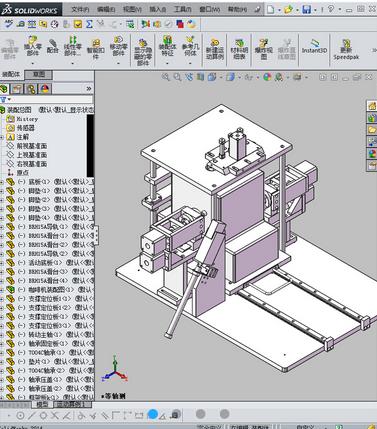This screenshot has height=429, width=377.
Task: Open the 智能扣件 smart fasteners tool
Action: [96, 49]
